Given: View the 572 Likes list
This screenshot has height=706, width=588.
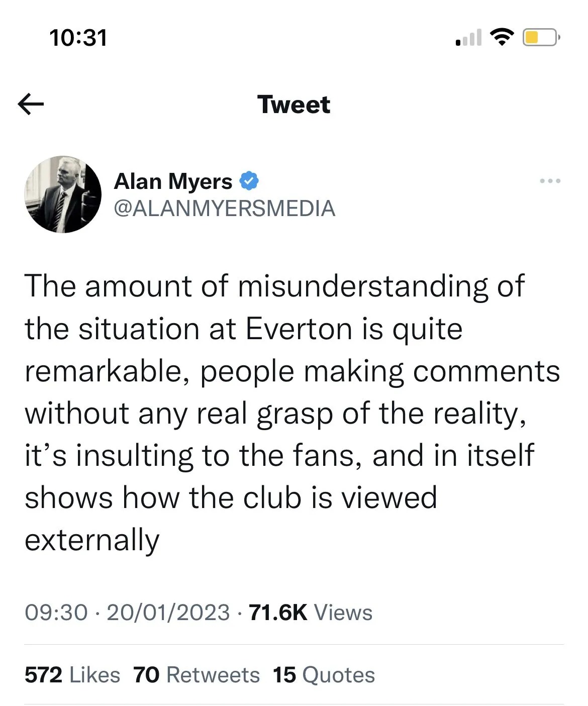Looking at the screenshot, I should [72, 675].
